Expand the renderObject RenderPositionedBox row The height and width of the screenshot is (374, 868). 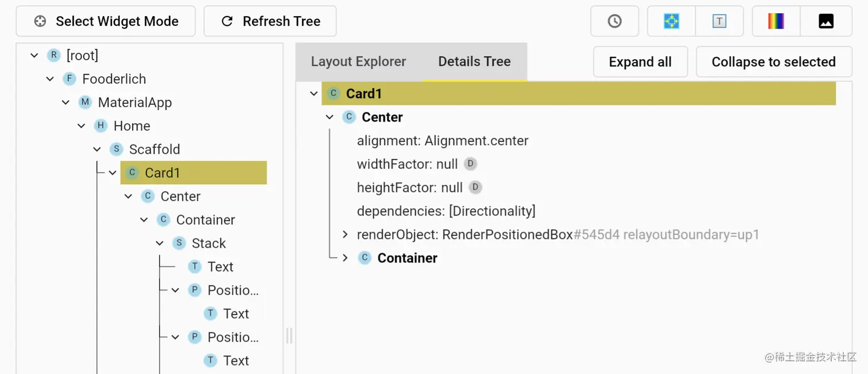coord(345,235)
